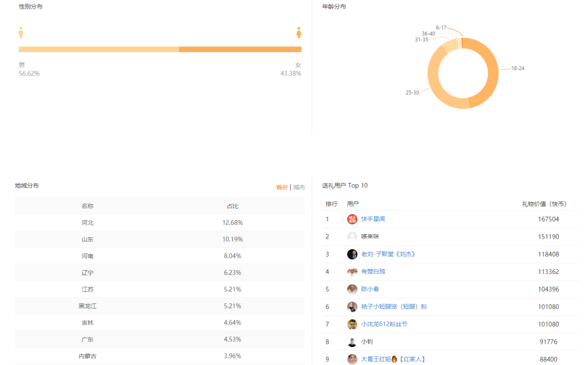Click the female gender figure icon
Viewport: 588px width, 365px height.
tap(299, 32)
